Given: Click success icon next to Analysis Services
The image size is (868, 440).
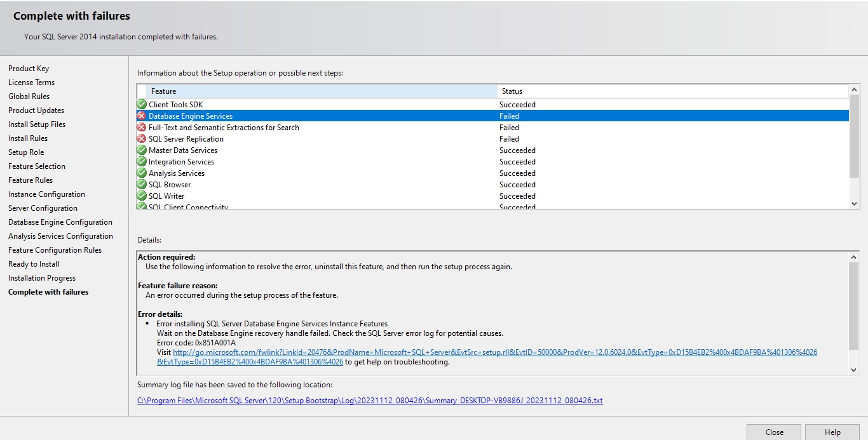Looking at the screenshot, I should [142, 173].
